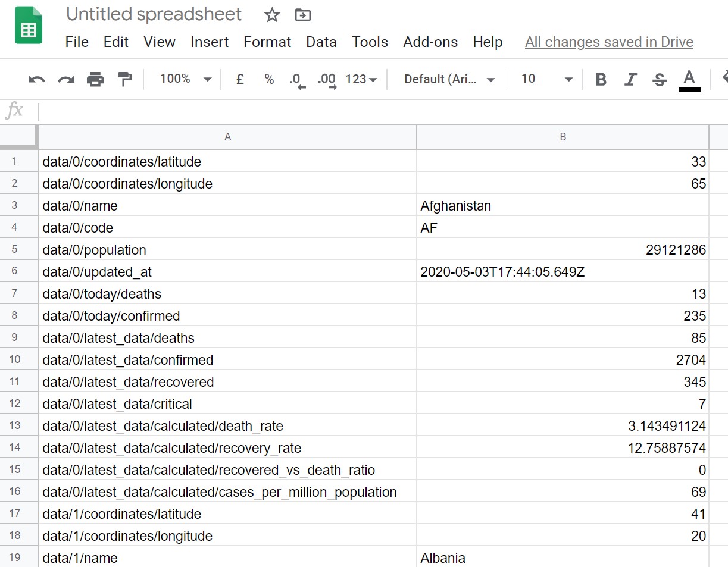The width and height of the screenshot is (728, 567).
Task: Open the Add-ons menu
Action: pyautogui.click(x=430, y=42)
